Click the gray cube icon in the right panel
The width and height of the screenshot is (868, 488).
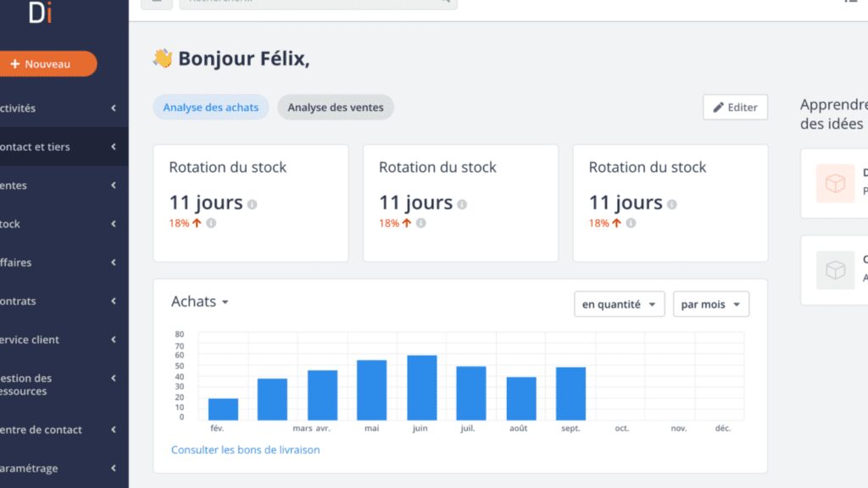tap(834, 269)
